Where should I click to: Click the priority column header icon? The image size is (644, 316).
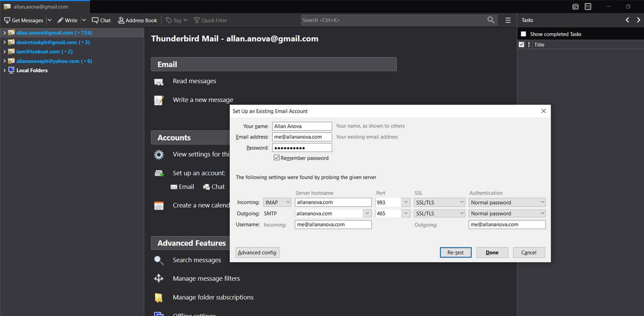(529, 45)
